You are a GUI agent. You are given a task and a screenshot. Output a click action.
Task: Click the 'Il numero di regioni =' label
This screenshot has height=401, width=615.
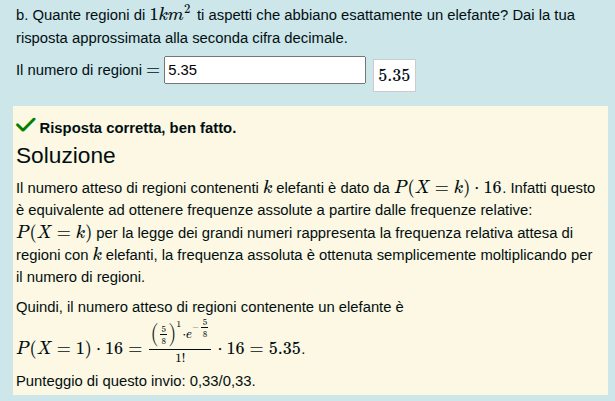click(x=88, y=71)
